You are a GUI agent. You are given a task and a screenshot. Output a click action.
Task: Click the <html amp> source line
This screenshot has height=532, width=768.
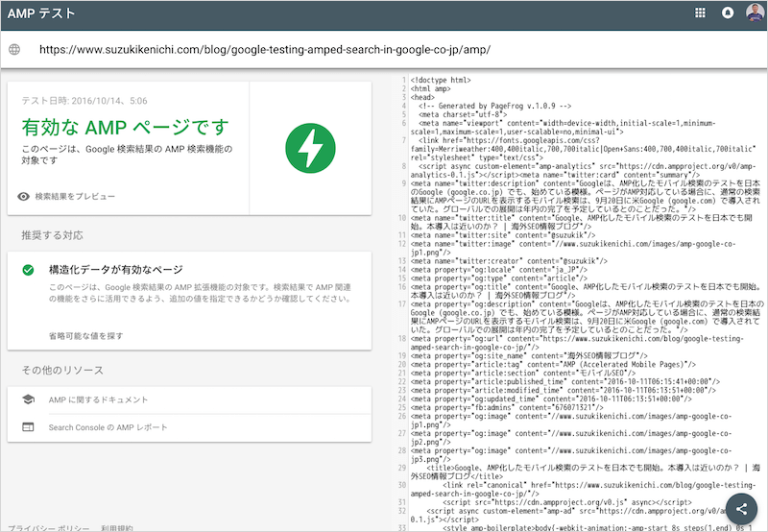(430, 88)
